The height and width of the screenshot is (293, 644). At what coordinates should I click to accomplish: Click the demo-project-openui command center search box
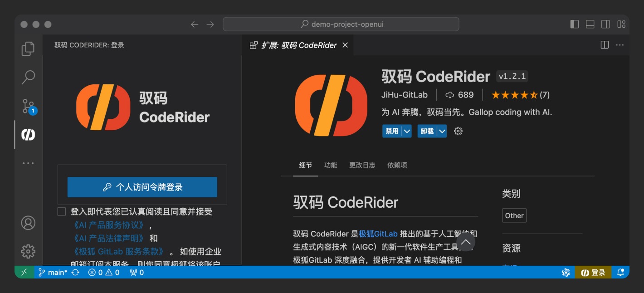coord(341,24)
